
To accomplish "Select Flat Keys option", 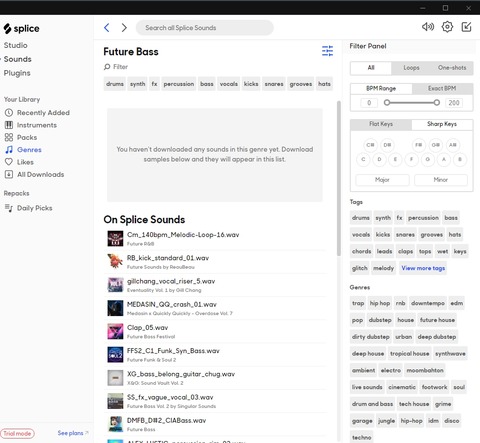I will pos(381,124).
